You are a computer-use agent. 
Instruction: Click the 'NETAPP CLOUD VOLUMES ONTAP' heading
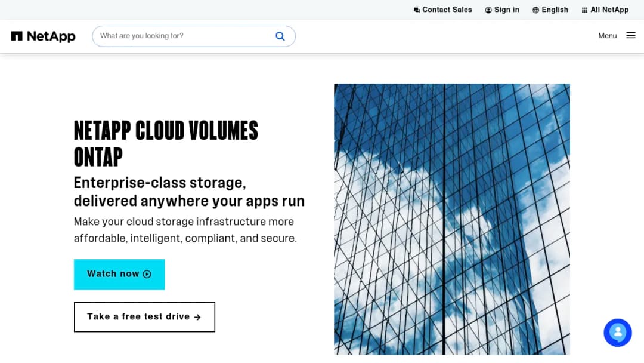[166, 143]
